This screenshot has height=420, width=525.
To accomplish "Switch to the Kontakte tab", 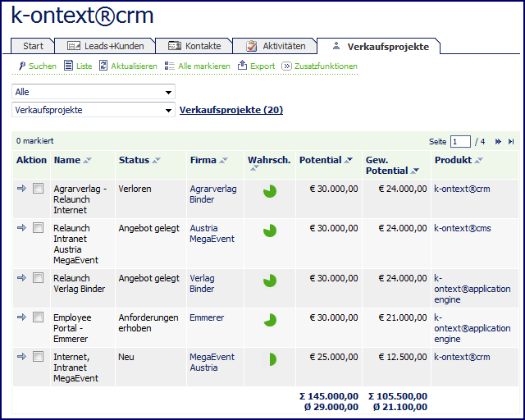I will 194,46.
